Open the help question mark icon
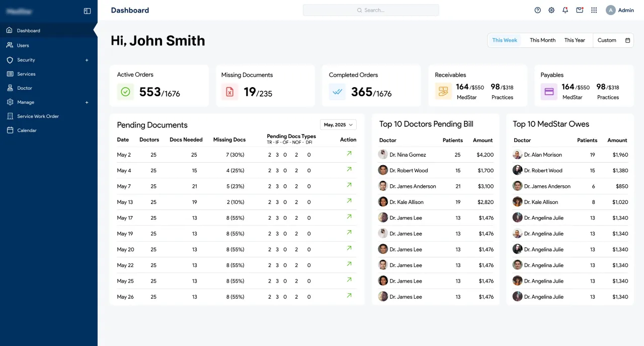The height and width of the screenshot is (346, 644). 537,10
